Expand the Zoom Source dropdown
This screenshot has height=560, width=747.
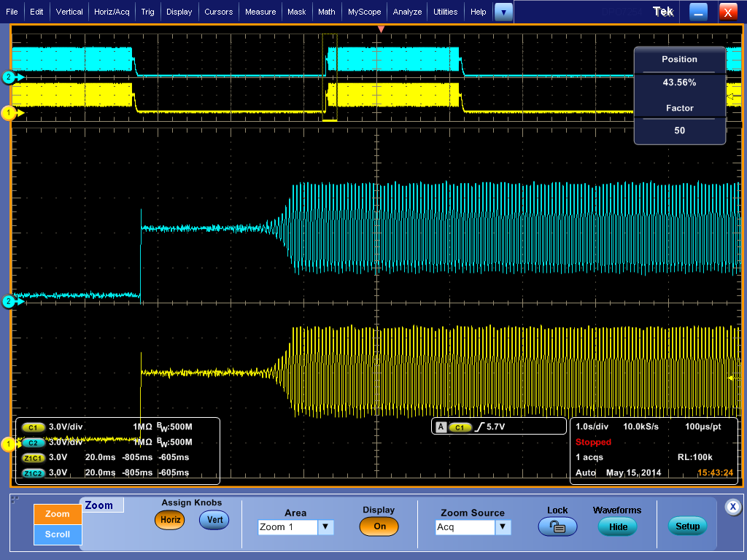pyautogui.click(x=503, y=526)
